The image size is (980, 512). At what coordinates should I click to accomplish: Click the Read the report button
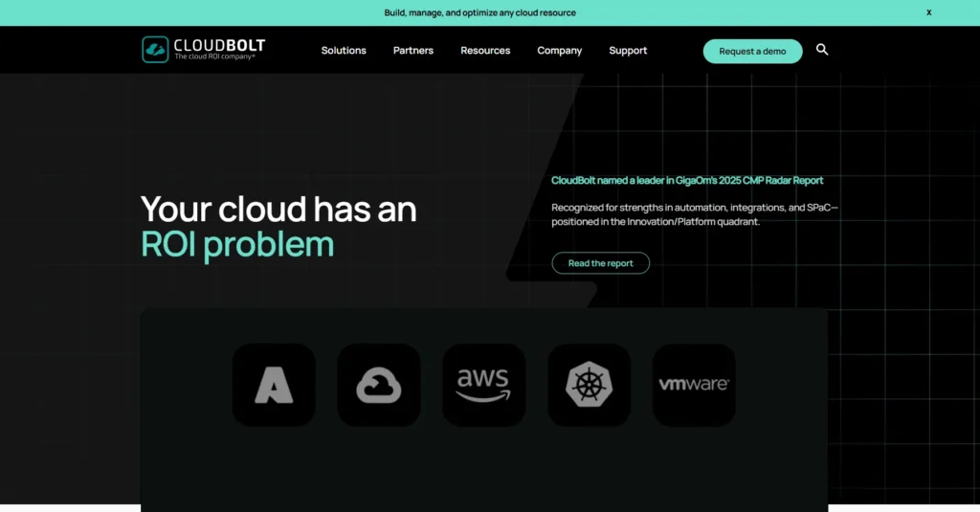coord(600,263)
